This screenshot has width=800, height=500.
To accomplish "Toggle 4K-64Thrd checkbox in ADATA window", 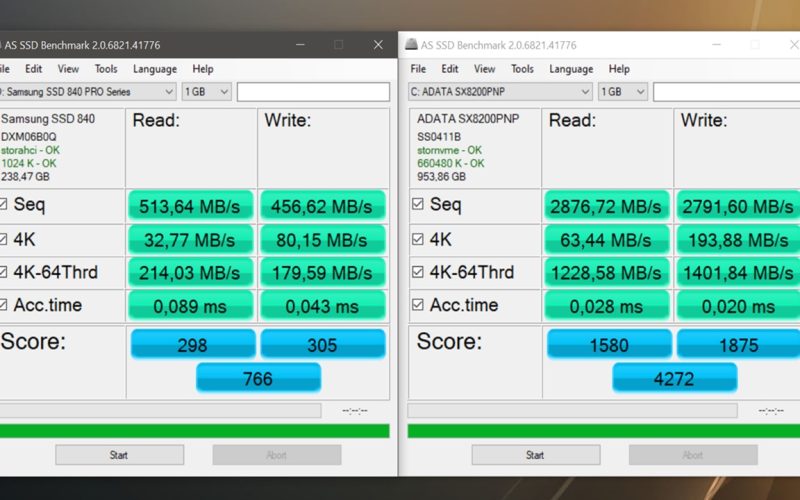I will coord(417,272).
